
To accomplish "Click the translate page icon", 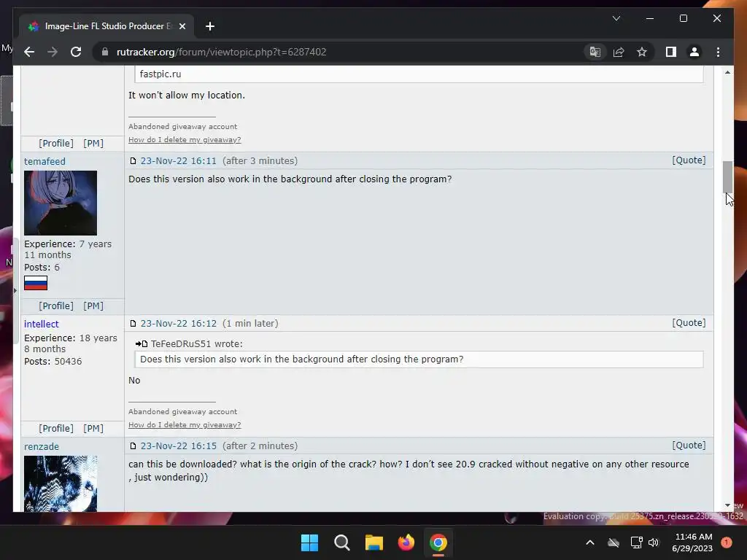I will [595, 52].
